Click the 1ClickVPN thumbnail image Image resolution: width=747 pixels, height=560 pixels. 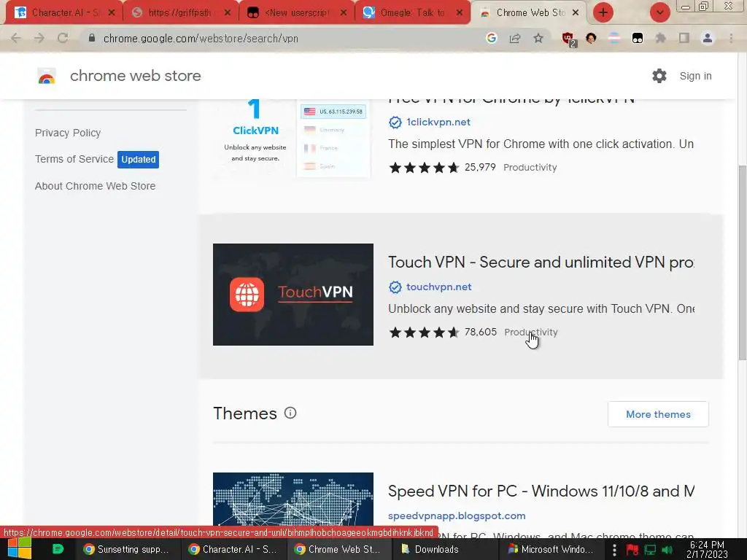click(293, 138)
